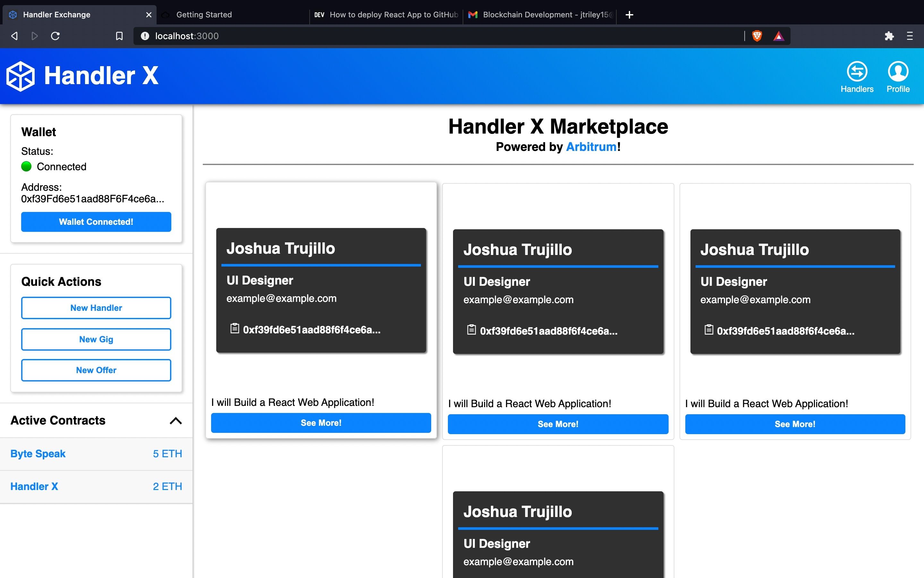Image resolution: width=924 pixels, height=578 pixels.
Task: Open the Handlers swap icon
Action: pos(857,71)
